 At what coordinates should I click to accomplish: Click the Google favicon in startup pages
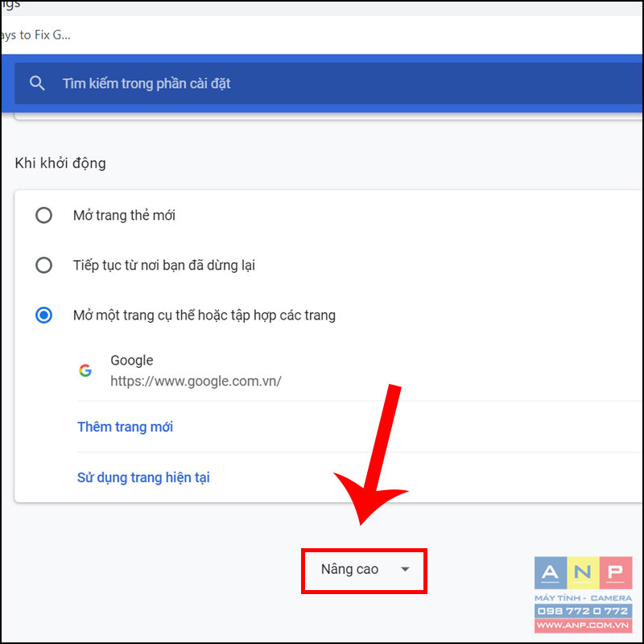tap(85, 370)
